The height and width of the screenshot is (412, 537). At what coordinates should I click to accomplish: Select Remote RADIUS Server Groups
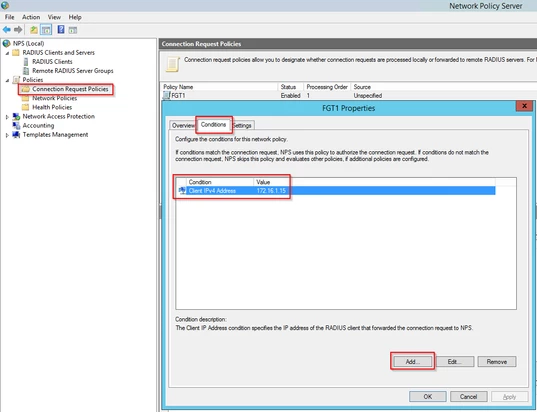pyautogui.click(x=73, y=71)
